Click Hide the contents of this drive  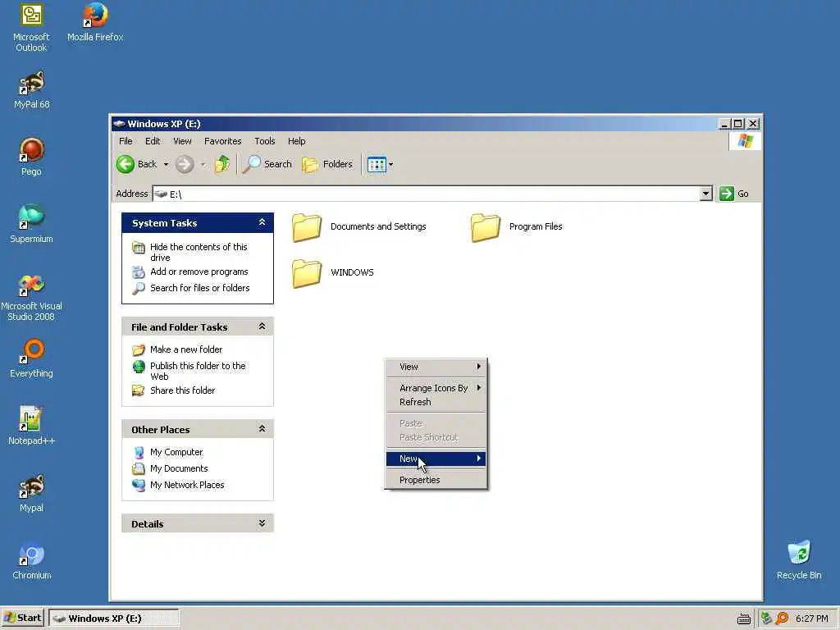pyautogui.click(x=199, y=253)
